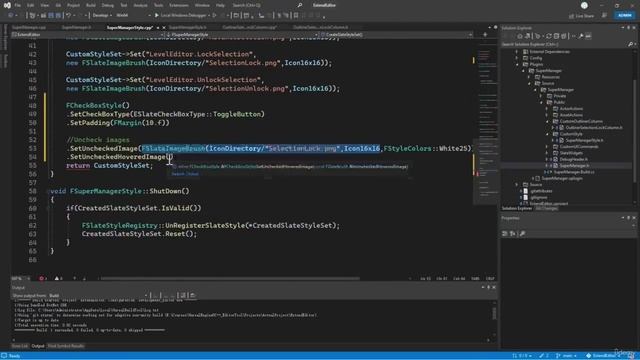The image size is (640, 360).
Task: Open CreateSlateStyleSet member dropdown
Action: coord(396,35)
